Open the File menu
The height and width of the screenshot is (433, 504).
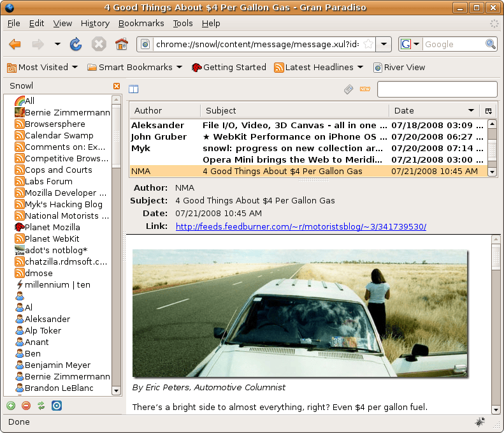[13, 24]
